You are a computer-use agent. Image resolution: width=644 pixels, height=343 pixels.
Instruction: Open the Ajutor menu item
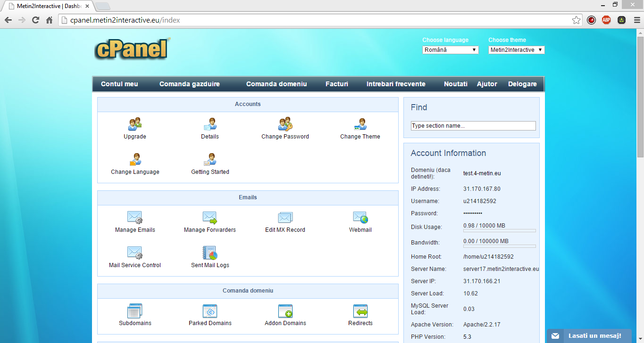487,84
